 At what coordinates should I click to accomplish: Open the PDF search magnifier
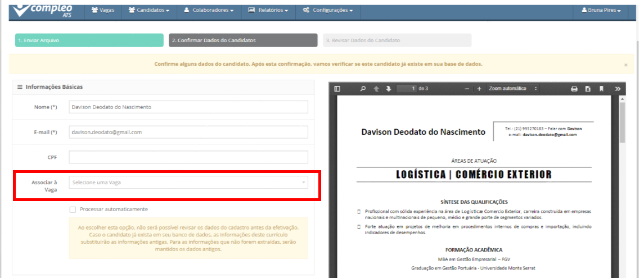pos(363,89)
